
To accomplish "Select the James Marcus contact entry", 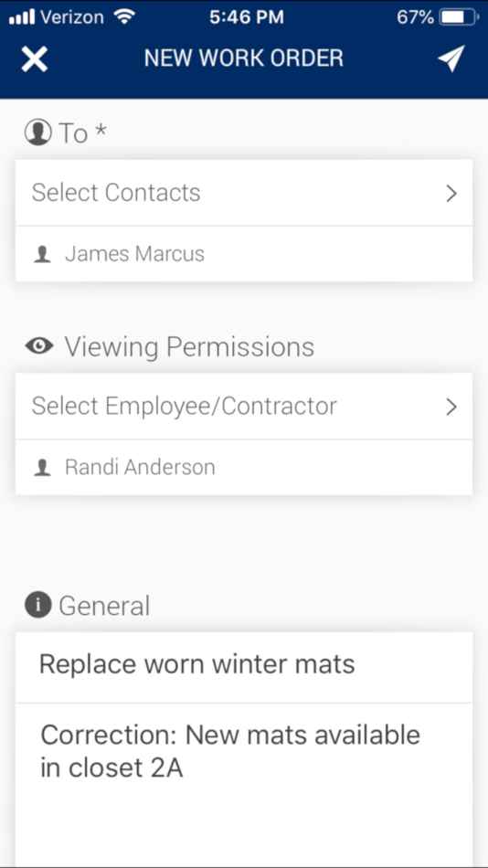I will click(x=244, y=254).
